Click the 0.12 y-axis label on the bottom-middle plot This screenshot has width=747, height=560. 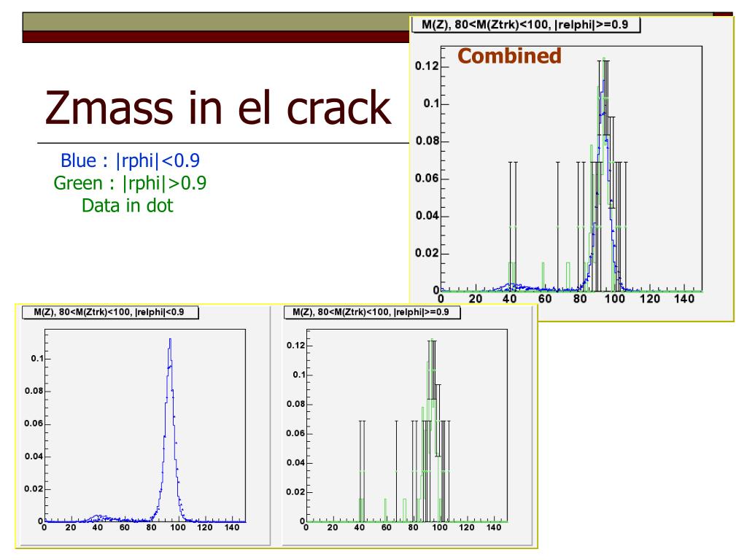click(295, 345)
